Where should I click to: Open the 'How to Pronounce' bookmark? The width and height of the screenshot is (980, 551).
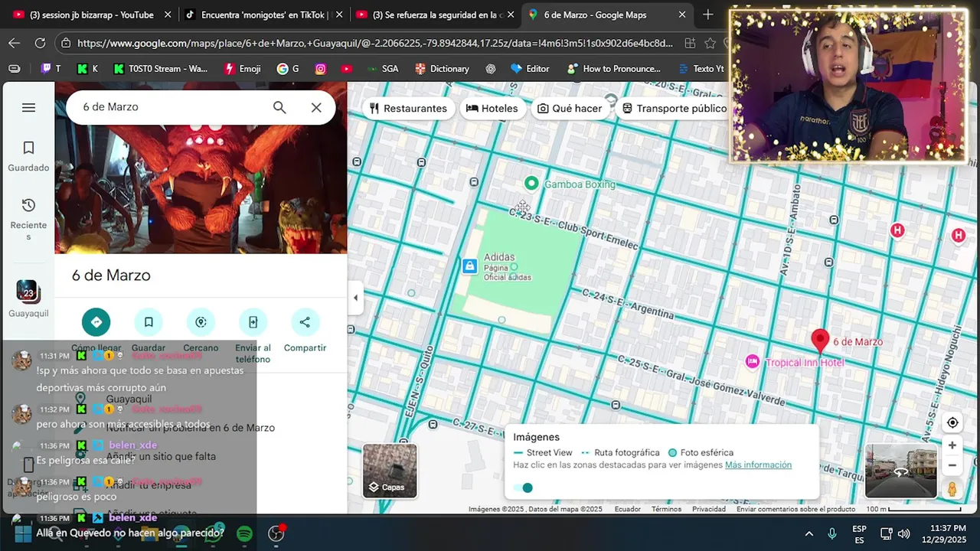(x=612, y=69)
